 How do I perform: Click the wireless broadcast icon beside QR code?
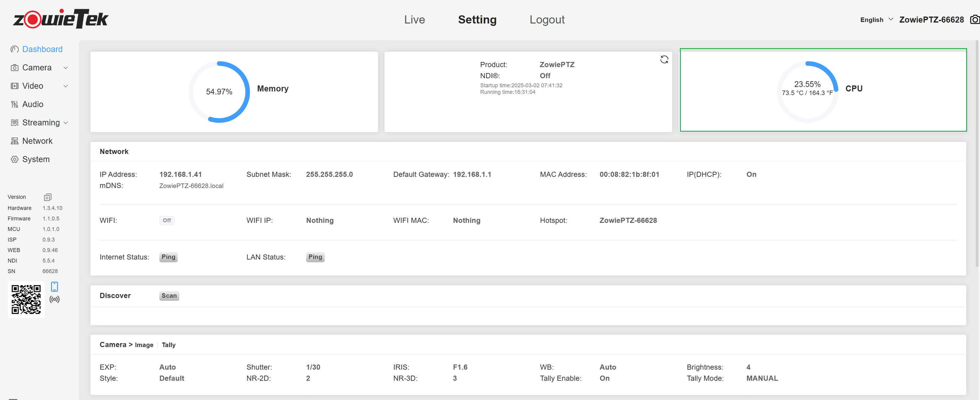pos(55,300)
